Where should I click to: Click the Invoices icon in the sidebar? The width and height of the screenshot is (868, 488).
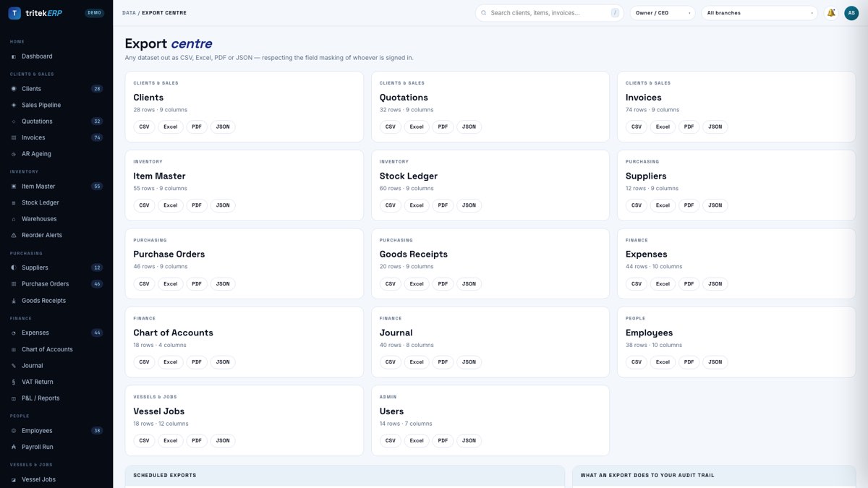point(14,137)
